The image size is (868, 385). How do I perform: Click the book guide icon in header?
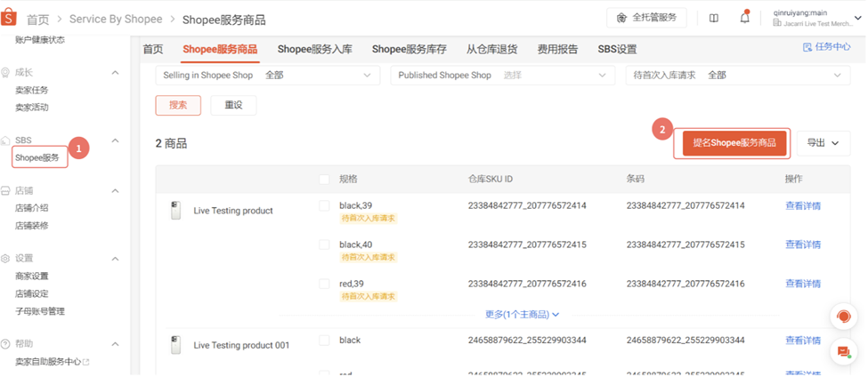(x=713, y=18)
